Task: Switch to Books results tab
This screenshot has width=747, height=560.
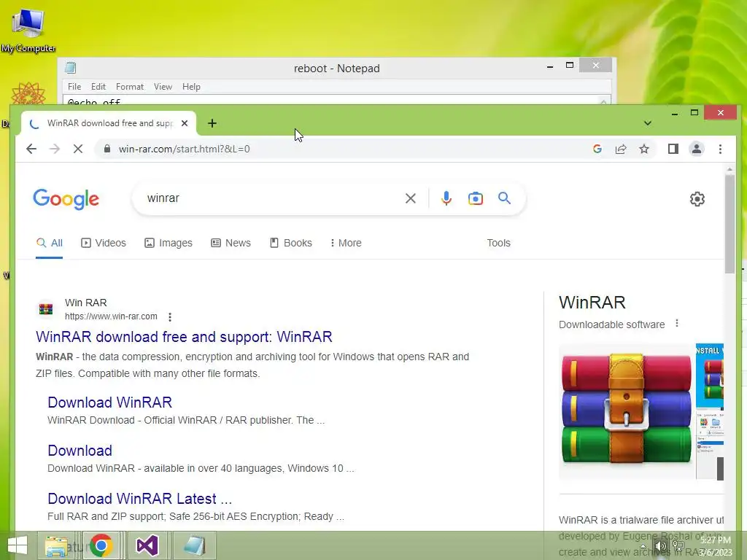Action: point(291,243)
